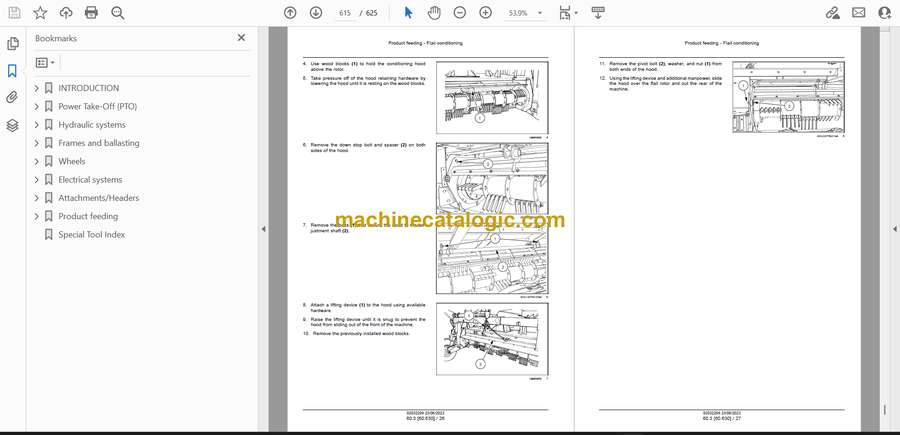The width and height of the screenshot is (900, 435).
Task: Toggle the bookmarks panel icon
Action: (13, 71)
